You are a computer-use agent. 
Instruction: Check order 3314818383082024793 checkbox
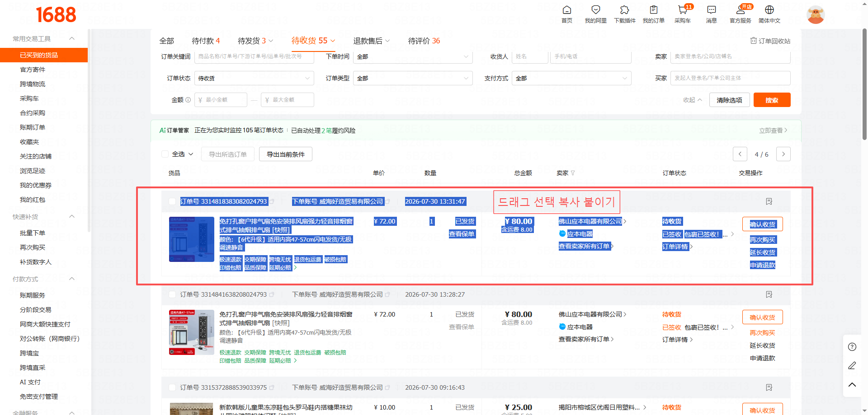pos(172,201)
